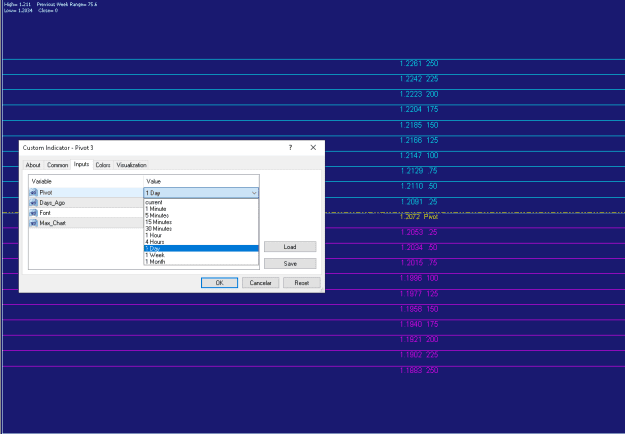Click the Max_Chart variable type icon
This screenshot has height=434, width=625.
click(33, 223)
